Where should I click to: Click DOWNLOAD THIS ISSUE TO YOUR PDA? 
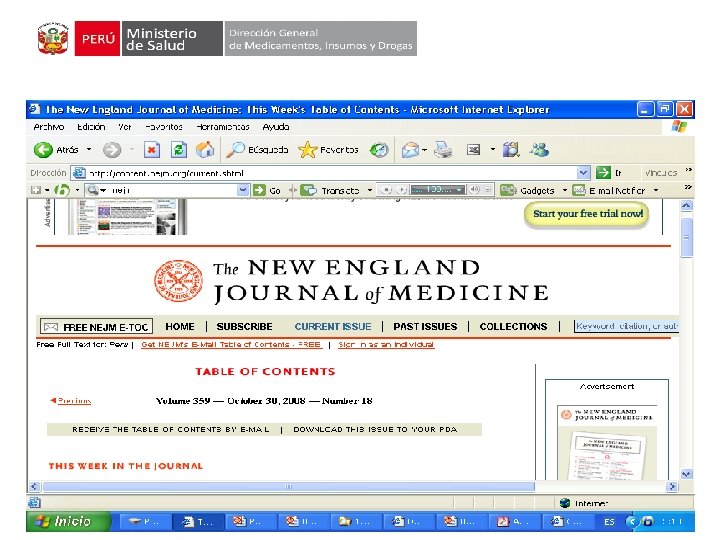pyautogui.click(x=375, y=429)
